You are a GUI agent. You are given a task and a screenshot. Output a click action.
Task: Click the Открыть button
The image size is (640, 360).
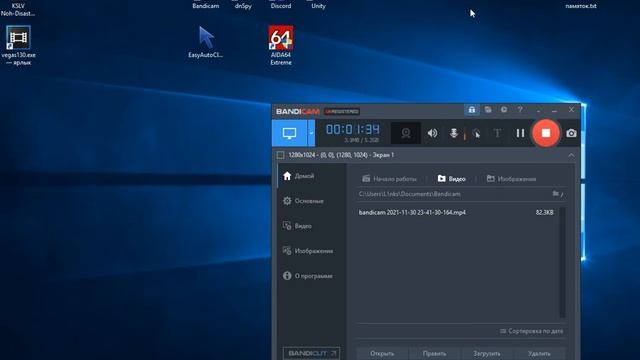[x=382, y=353]
